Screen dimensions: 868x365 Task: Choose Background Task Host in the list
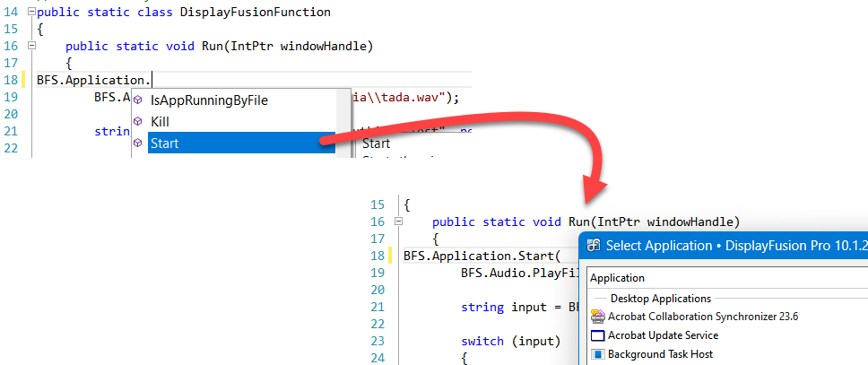tap(660, 354)
